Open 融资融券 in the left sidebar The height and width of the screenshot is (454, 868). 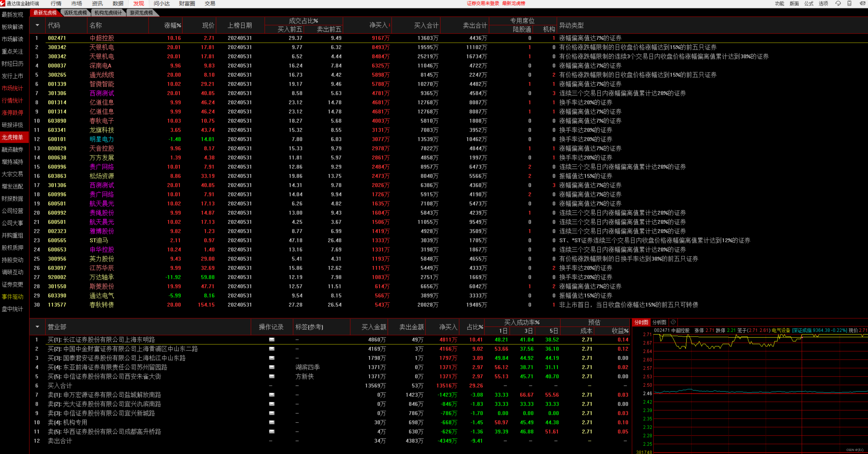(13, 149)
